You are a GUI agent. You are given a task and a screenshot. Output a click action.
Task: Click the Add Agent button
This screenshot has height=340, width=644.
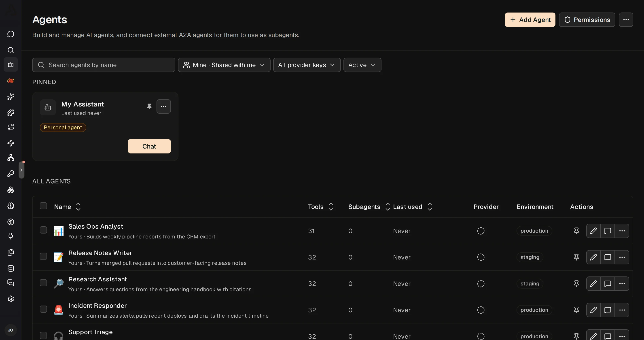point(530,20)
